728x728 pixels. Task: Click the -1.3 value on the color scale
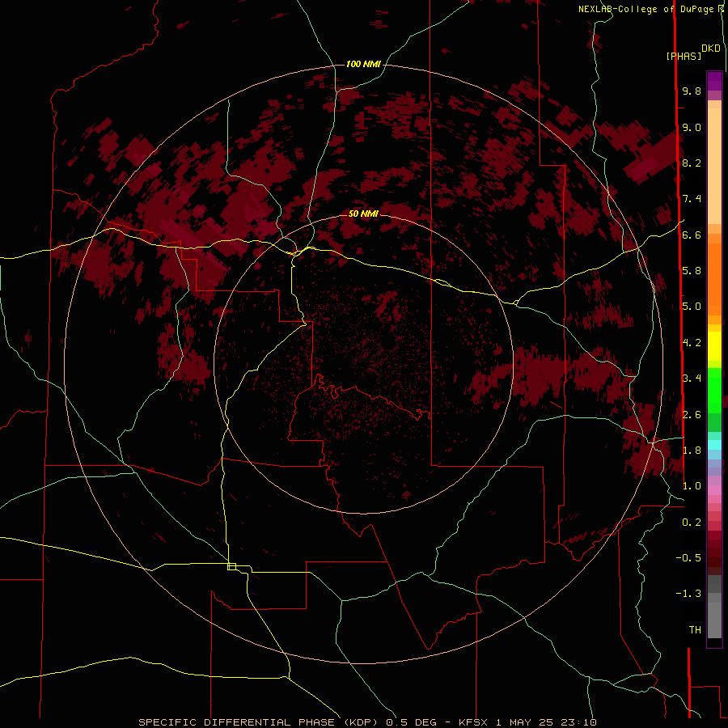click(x=688, y=594)
